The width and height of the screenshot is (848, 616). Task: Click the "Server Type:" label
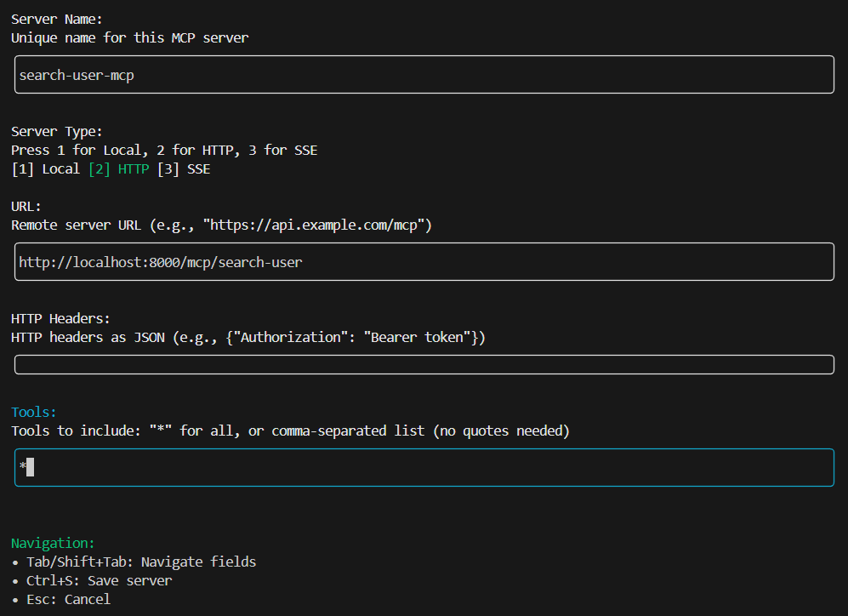coord(57,131)
